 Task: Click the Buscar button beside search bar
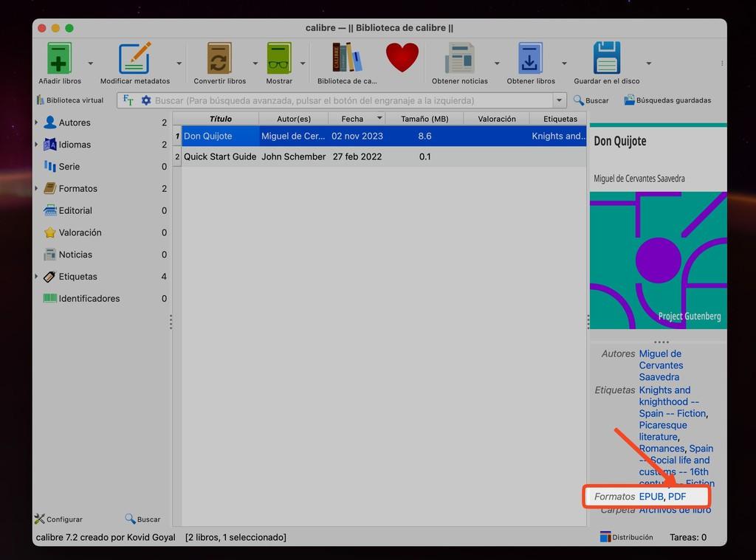click(x=591, y=100)
